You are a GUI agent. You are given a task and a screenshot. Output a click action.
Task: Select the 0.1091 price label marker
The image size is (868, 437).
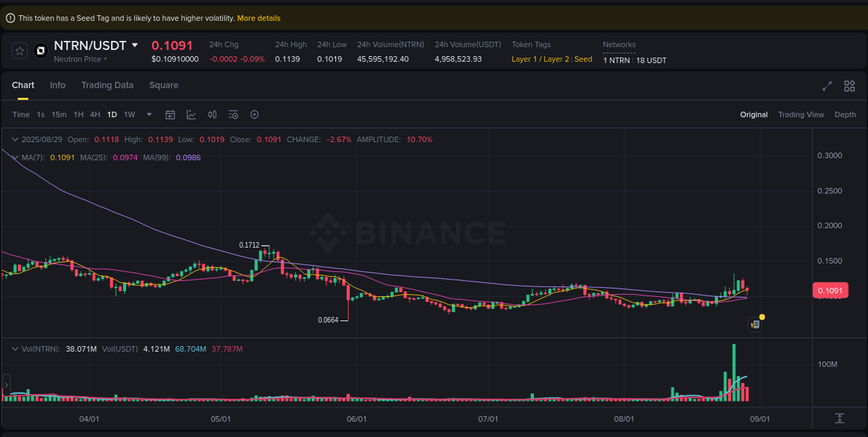coord(831,290)
